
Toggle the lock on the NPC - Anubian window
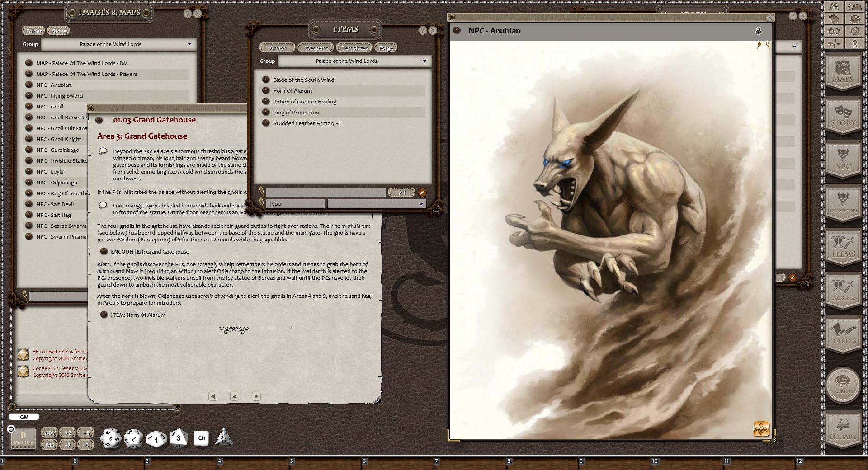759,31
